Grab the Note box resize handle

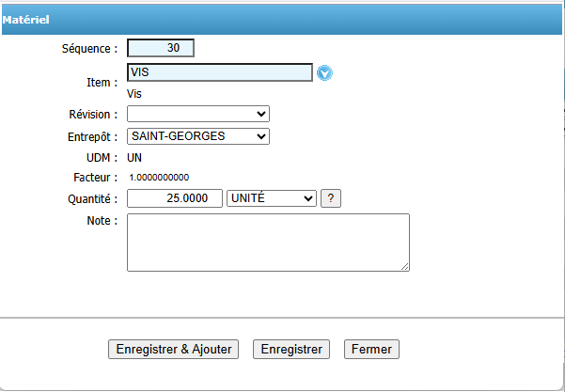click(405, 267)
